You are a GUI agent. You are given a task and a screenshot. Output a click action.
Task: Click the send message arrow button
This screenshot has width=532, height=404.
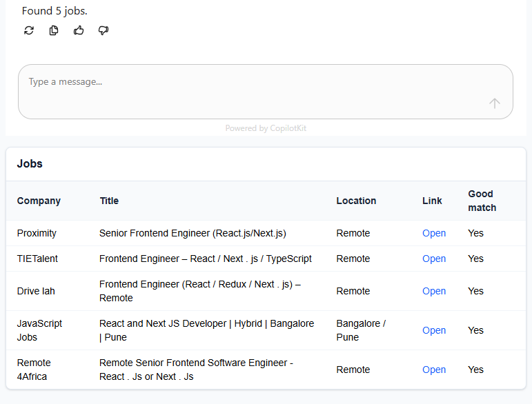tap(495, 103)
